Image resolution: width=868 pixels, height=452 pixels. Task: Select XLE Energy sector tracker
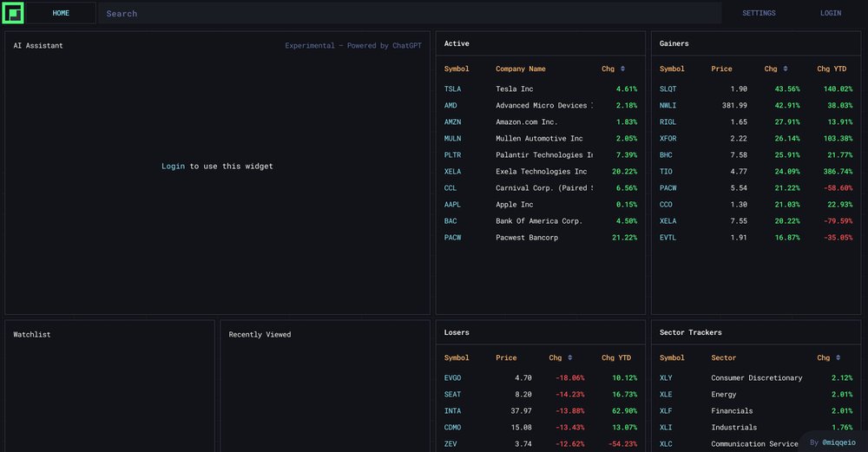[666, 394]
